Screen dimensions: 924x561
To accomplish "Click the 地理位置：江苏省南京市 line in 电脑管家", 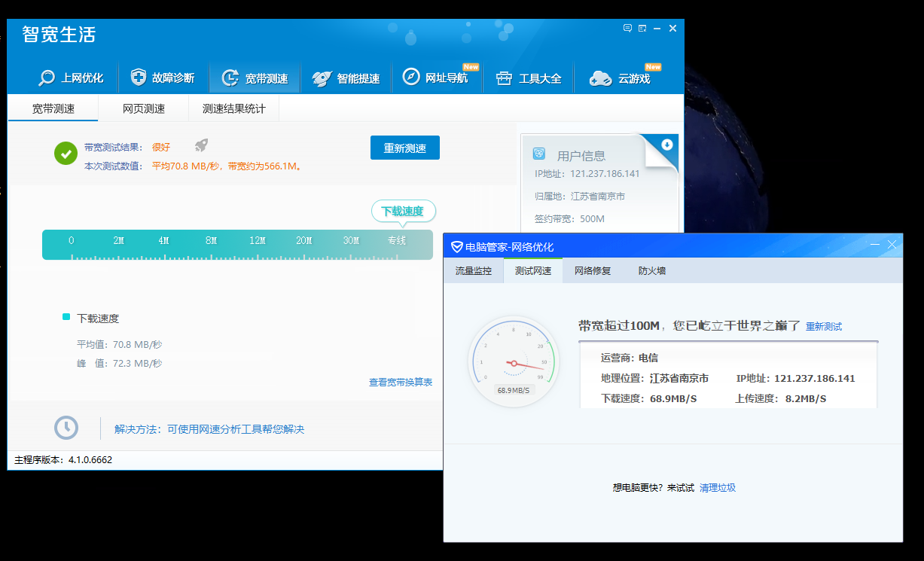I will (655, 379).
